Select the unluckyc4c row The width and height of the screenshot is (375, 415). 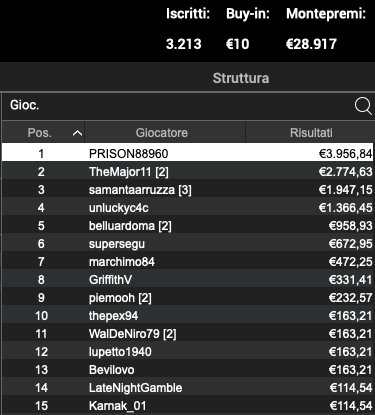[x=188, y=208]
